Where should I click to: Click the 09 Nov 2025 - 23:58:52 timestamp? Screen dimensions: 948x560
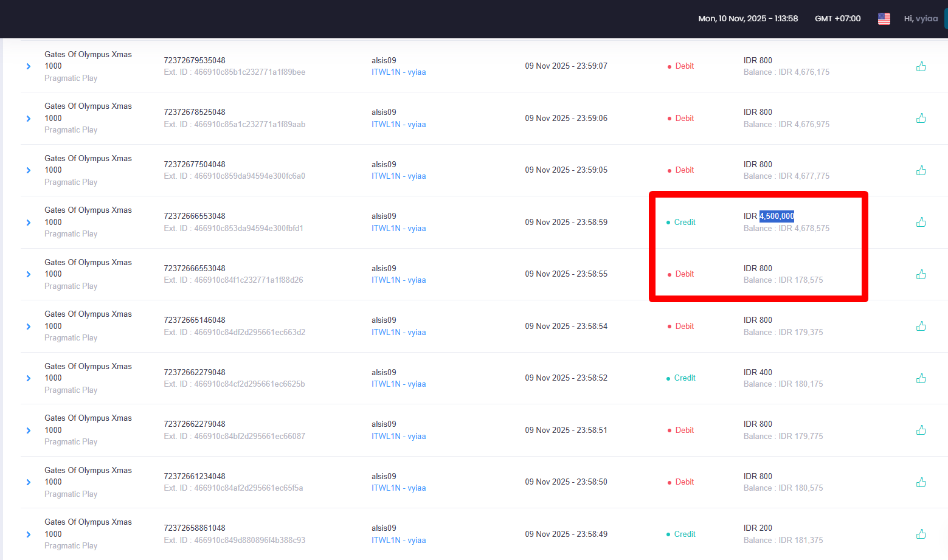point(566,378)
